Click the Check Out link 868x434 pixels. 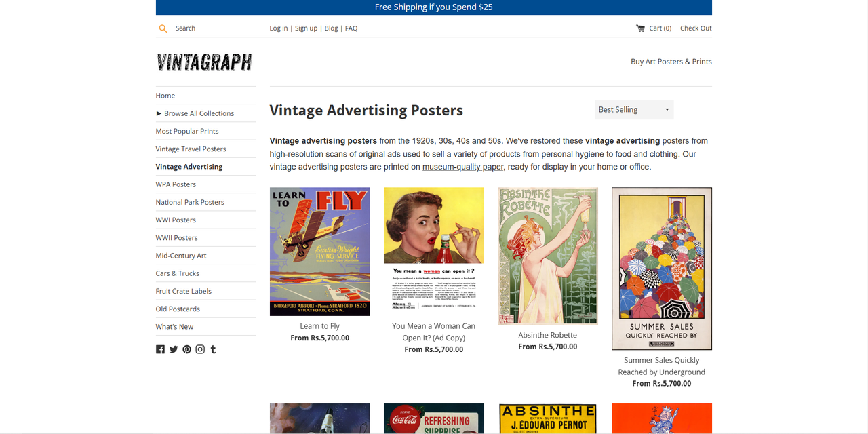pyautogui.click(x=696, y=28)
